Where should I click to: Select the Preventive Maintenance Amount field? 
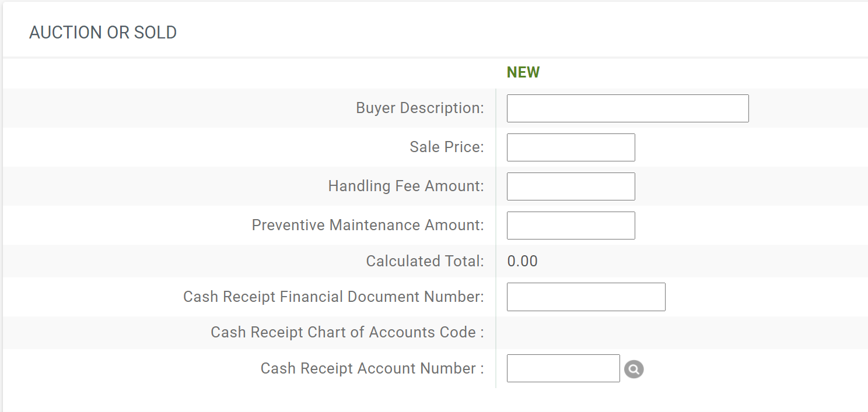point(570,225)
